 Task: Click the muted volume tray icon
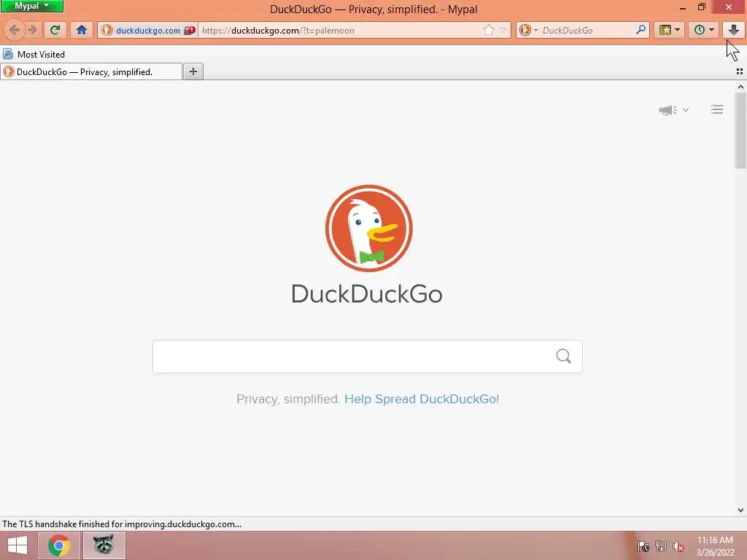pos(678,547)
